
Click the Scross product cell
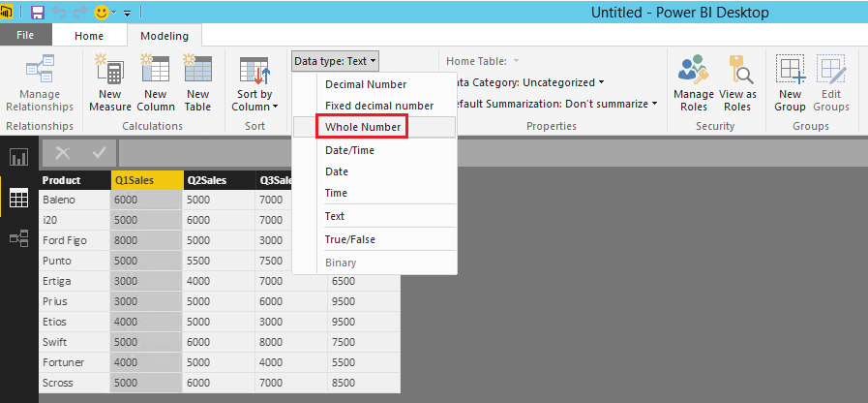75,383
